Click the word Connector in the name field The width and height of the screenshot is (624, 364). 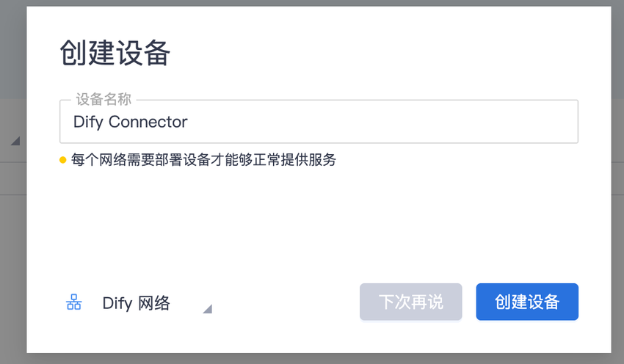(x=148, y=122)
